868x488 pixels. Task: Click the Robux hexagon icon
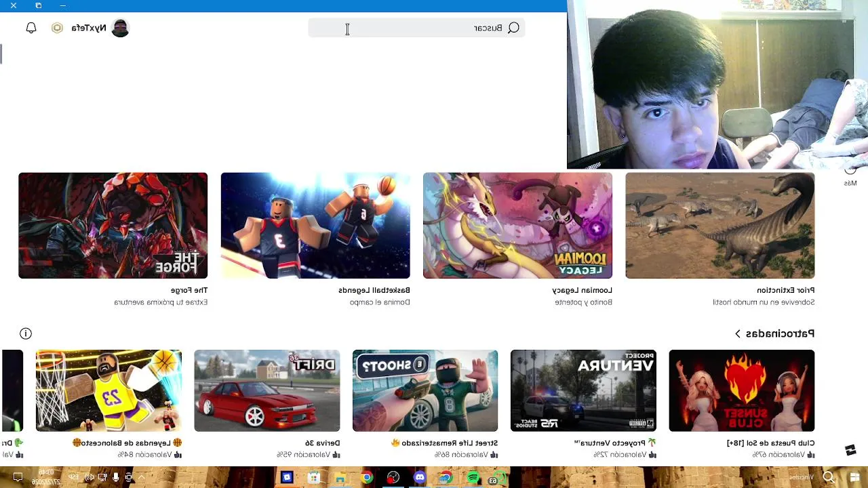pyautogui.click(x=57, y=28)
